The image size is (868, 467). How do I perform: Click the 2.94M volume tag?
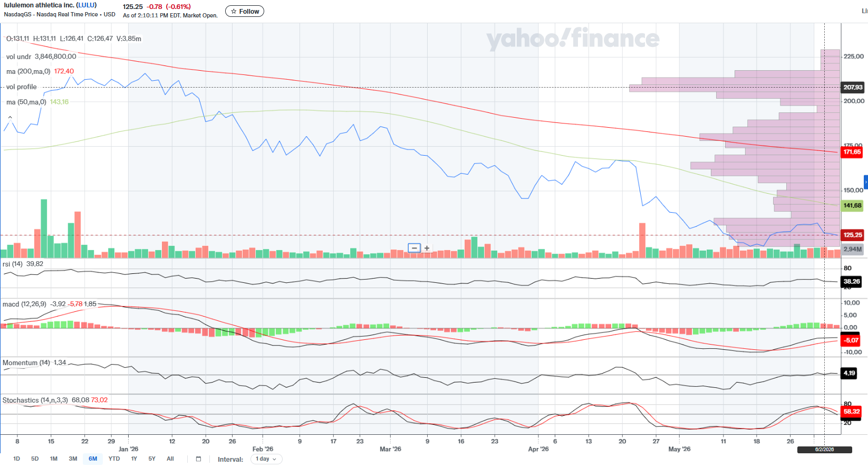coord(852,249)
